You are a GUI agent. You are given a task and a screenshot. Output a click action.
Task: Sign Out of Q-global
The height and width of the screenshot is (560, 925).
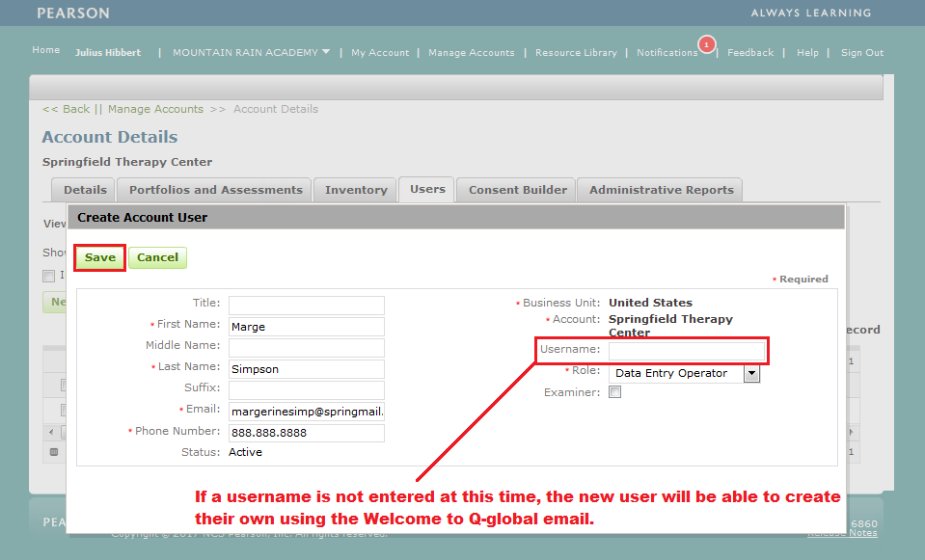click(x=861, y=53)
